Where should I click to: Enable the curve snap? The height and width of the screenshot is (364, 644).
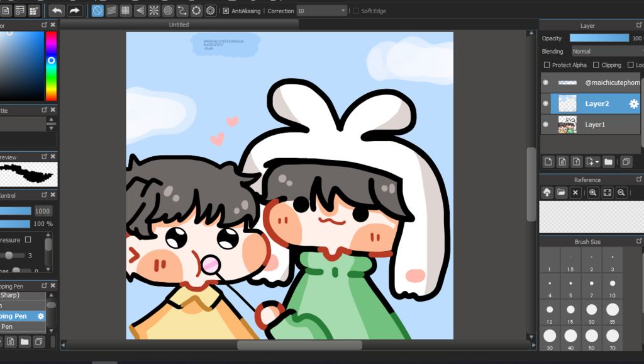pyautogui.click(x=182, y=11)
